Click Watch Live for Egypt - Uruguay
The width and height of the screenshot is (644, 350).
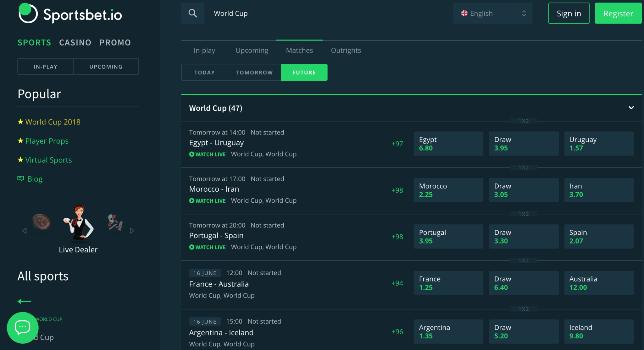(208, 154)
